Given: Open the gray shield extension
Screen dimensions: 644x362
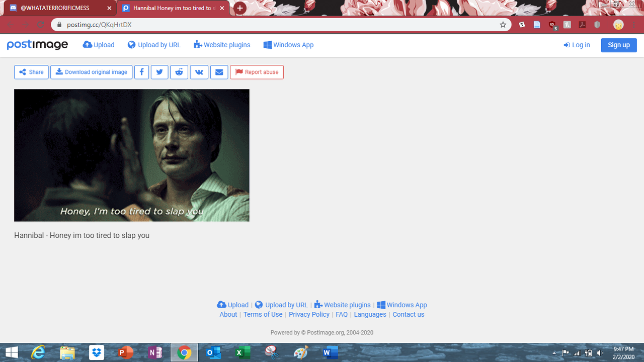Looking at the screenshot, I should pos(597,25).
